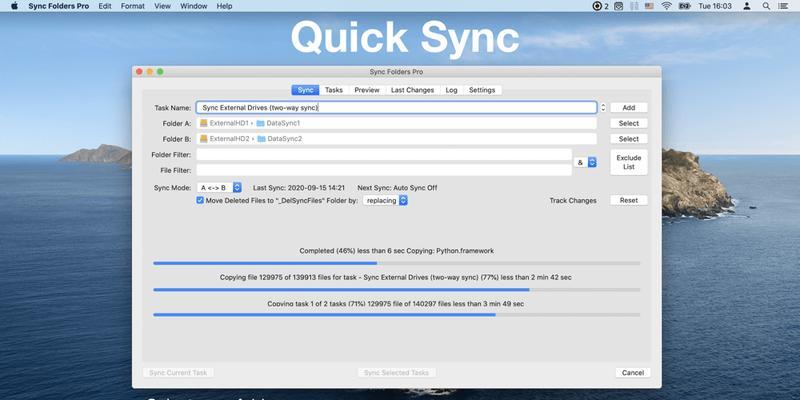Click the Next Sync: Auto Sync Off text
This screenshot has height=400, width=800.
[397, 188]
